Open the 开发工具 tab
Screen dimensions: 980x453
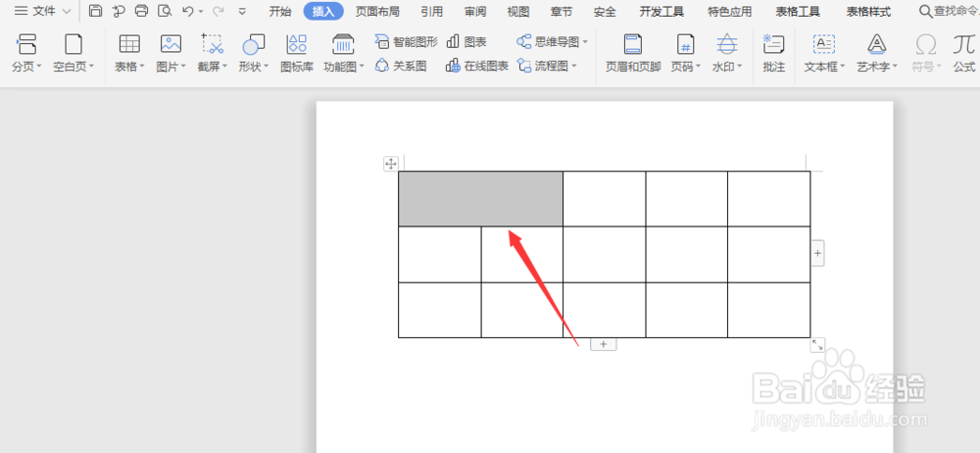click(x=661, y=11)
